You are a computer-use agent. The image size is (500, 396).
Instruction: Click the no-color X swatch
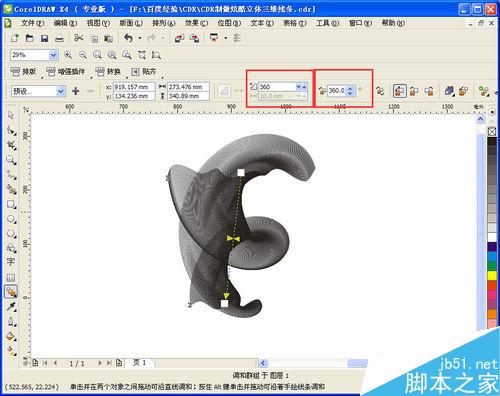pos(492,131)
